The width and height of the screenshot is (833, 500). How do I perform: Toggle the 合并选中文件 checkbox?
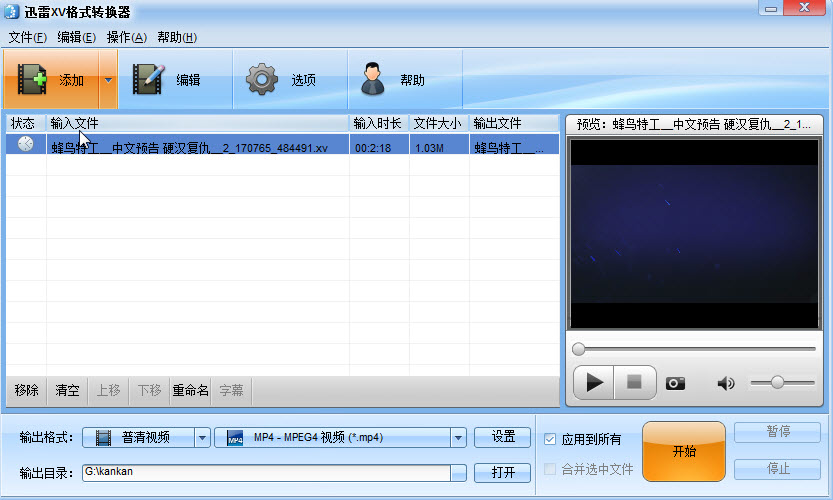click(550, 469)
